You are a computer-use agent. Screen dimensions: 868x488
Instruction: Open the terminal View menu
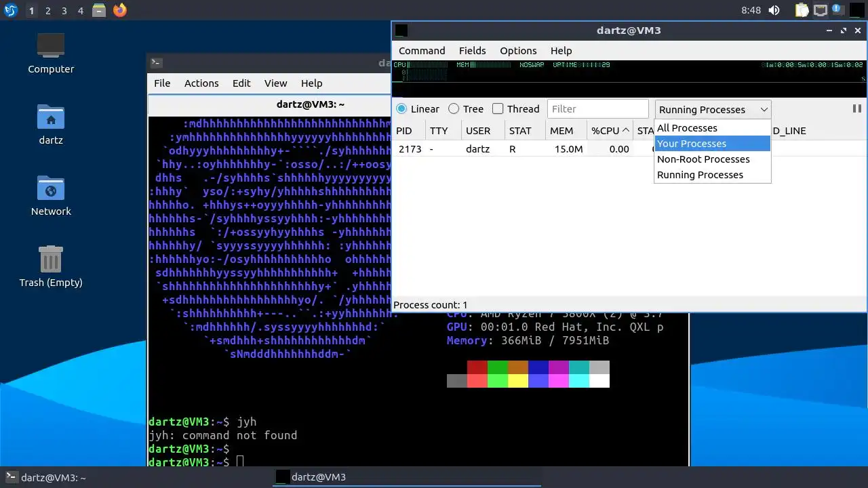275,83
